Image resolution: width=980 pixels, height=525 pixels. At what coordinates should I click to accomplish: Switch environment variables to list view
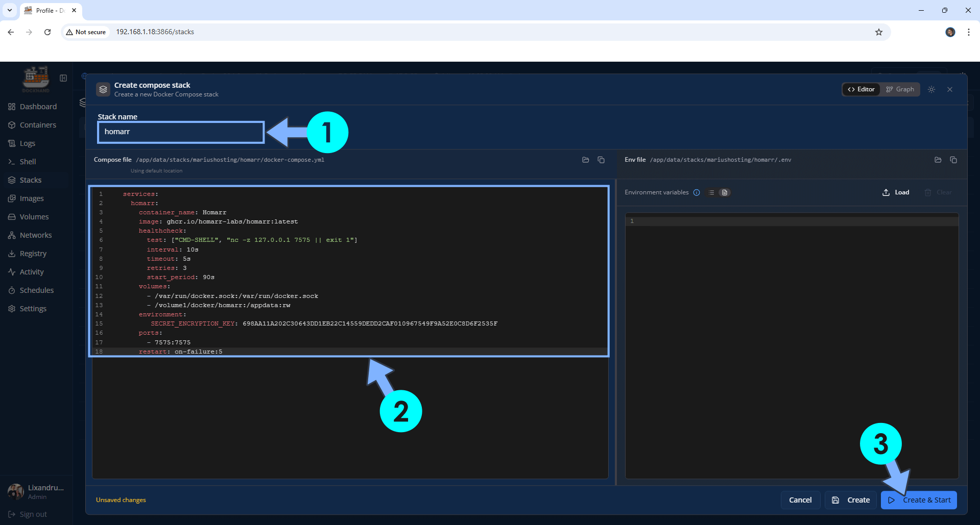click(x=711, y=192)
